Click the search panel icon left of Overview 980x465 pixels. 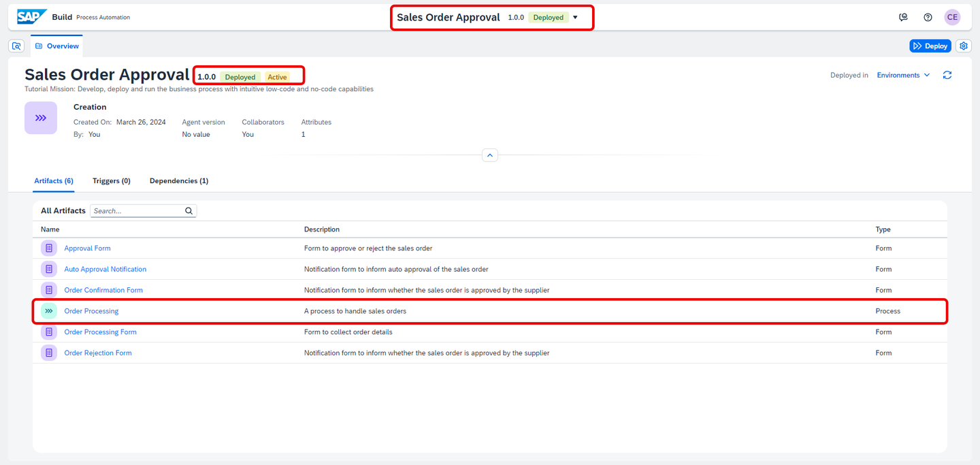(17, 46)
